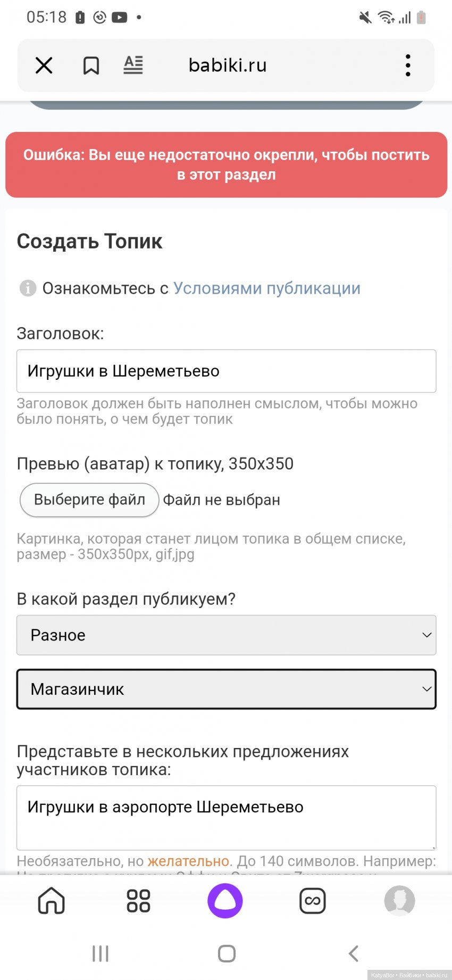Open the Yandex Alice assistant icon

(226, 901)
